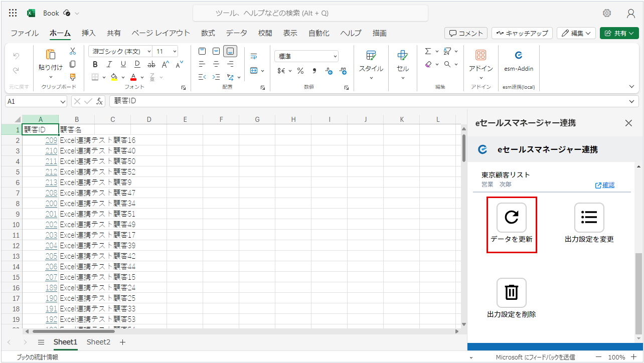Align text left

tap(202, 64)
